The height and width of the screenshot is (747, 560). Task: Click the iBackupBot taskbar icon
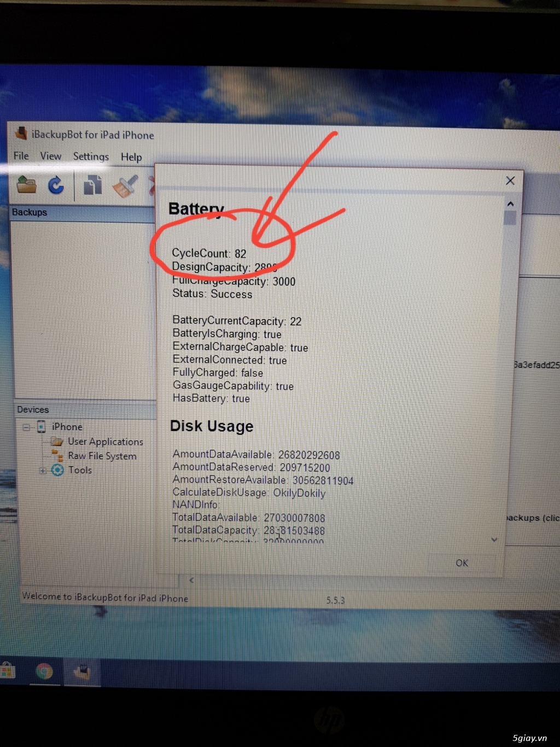coord(82,671)
